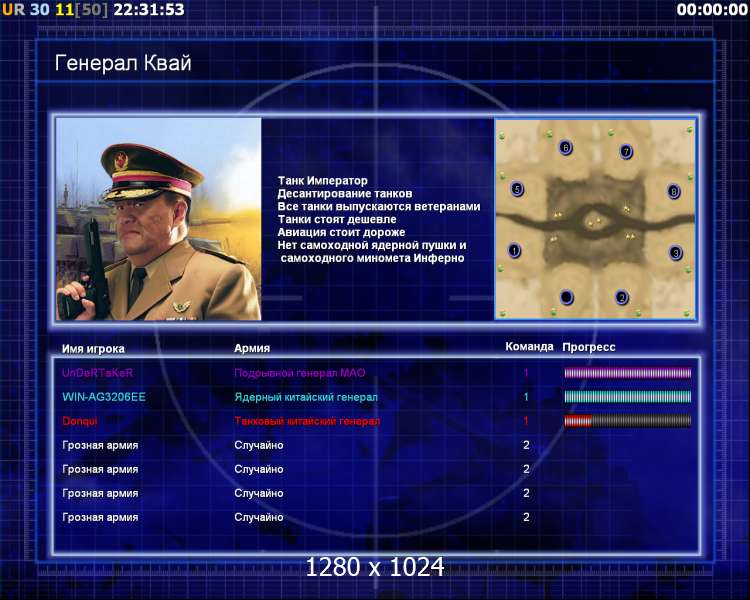Select start position 1 on the minimap
Image resolution: width=750 pixels, height=600 pixels.
tap(514, 250)
